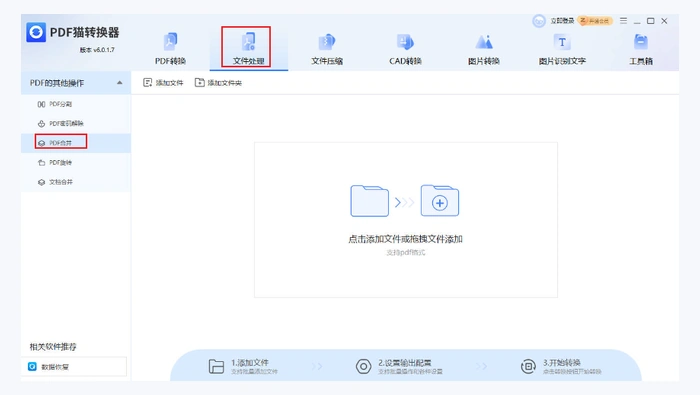This screenshot has width=700, height=395.
Task: Click the 版本 v6.0.1.7 version text
Action: pos(97,50)
